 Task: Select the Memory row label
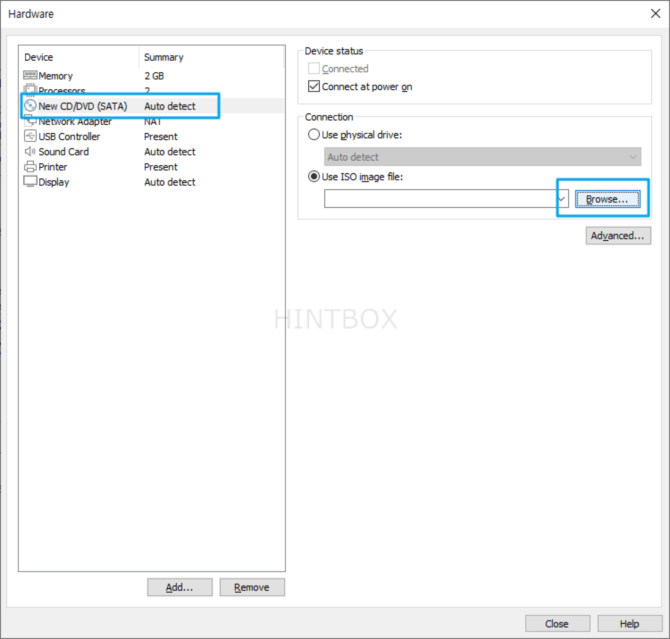tap(56, 76)
